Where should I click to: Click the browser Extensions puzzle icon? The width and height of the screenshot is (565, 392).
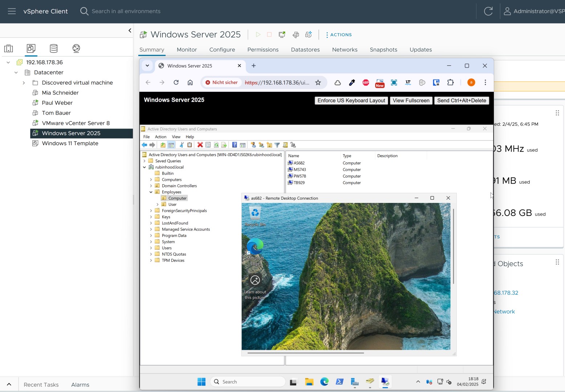[450, 82]
